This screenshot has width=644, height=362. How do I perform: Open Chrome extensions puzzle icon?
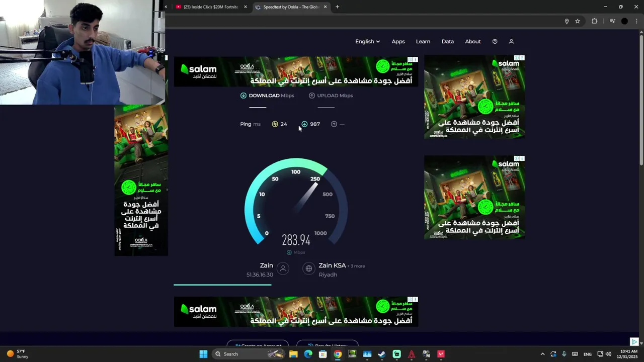(595, 21)
